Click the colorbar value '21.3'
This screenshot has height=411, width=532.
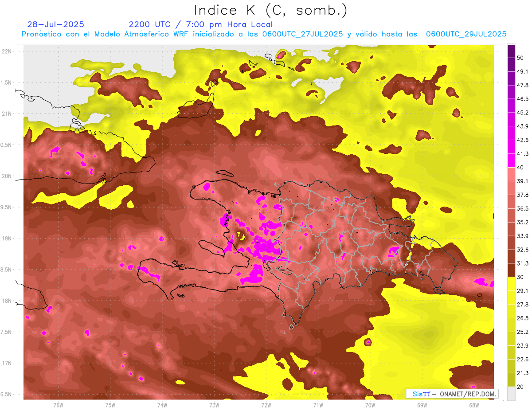click(x=523, y=373)
